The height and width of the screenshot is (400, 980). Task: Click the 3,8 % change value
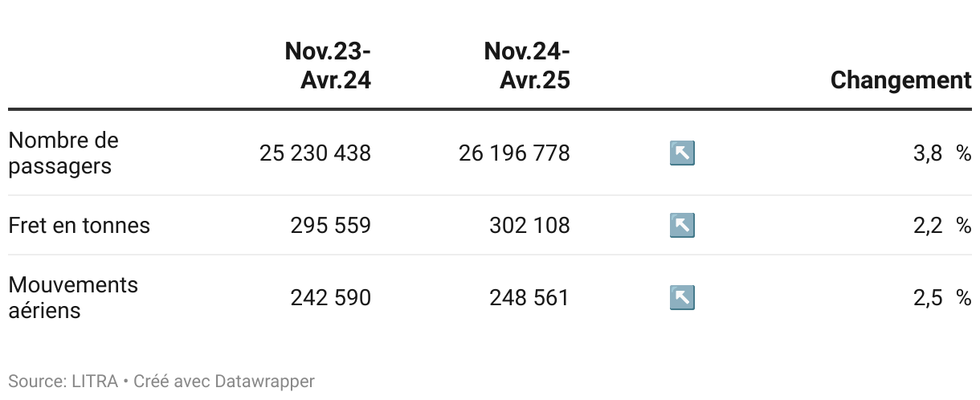pyautogui.click(x=942, y=153)
